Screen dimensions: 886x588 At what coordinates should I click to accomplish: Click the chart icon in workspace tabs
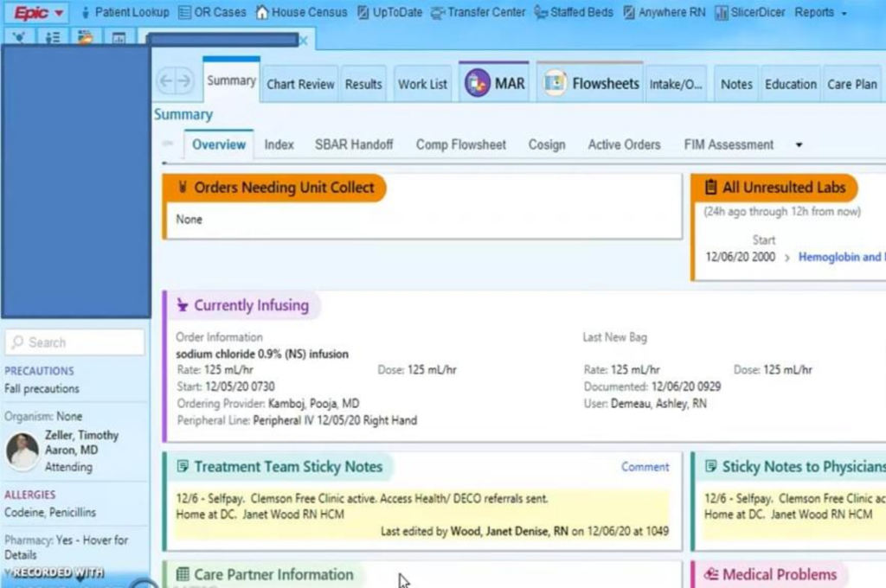coord(119,38)
